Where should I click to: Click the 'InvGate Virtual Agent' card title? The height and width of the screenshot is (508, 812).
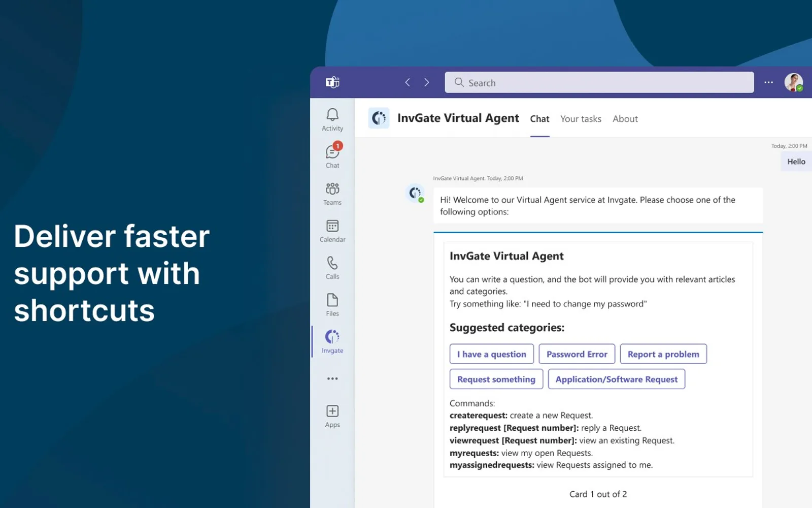(x=506, y=256)
